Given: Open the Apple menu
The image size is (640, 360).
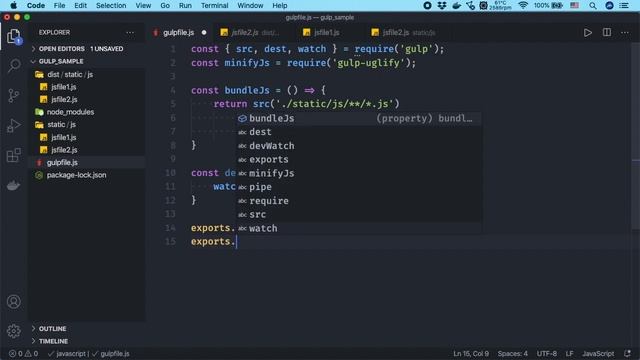Looking at the screenshot, I should (13, 5).
